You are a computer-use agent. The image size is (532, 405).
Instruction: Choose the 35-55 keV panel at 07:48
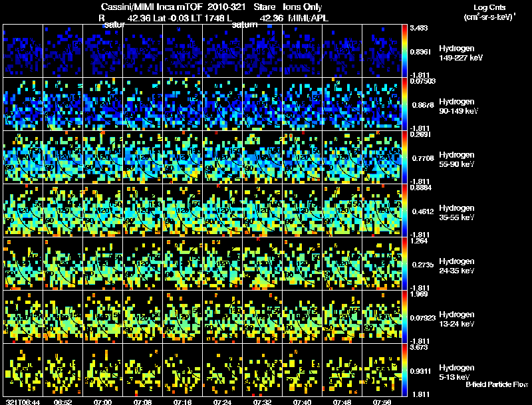[342, 211]
